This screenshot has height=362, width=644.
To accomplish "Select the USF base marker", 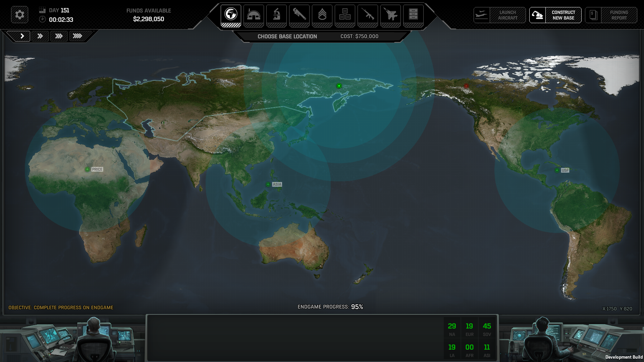I will pos(557,170).
